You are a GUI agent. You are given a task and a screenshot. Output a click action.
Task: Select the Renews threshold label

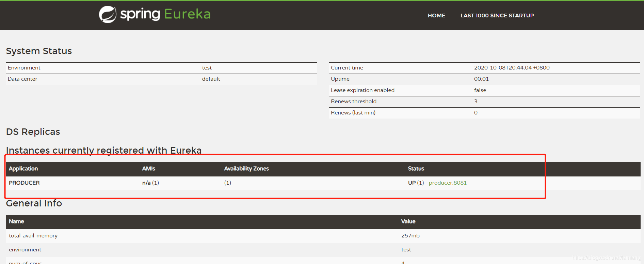[354, 102]
